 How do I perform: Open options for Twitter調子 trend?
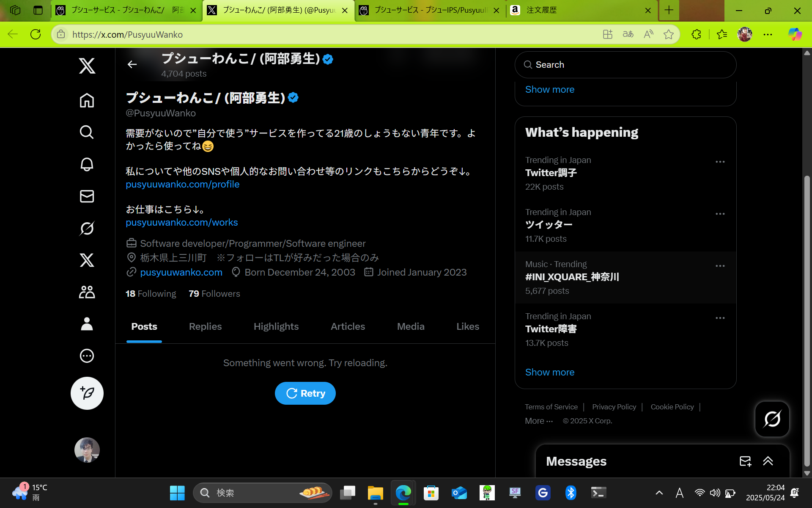[720, 162]
